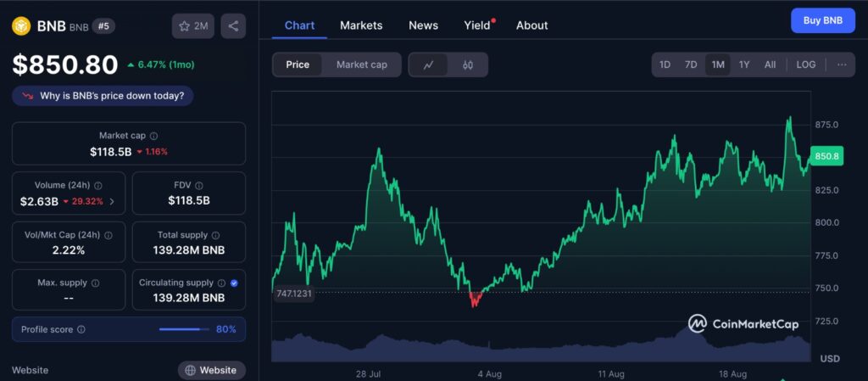Select the Price chart toggle
The image size is (868, 381).
tap(298, 64)
